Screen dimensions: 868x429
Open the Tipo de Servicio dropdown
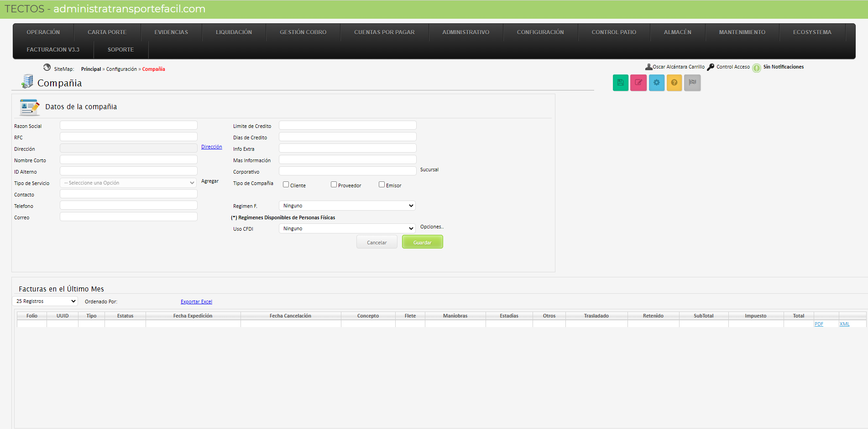point(128,183)
